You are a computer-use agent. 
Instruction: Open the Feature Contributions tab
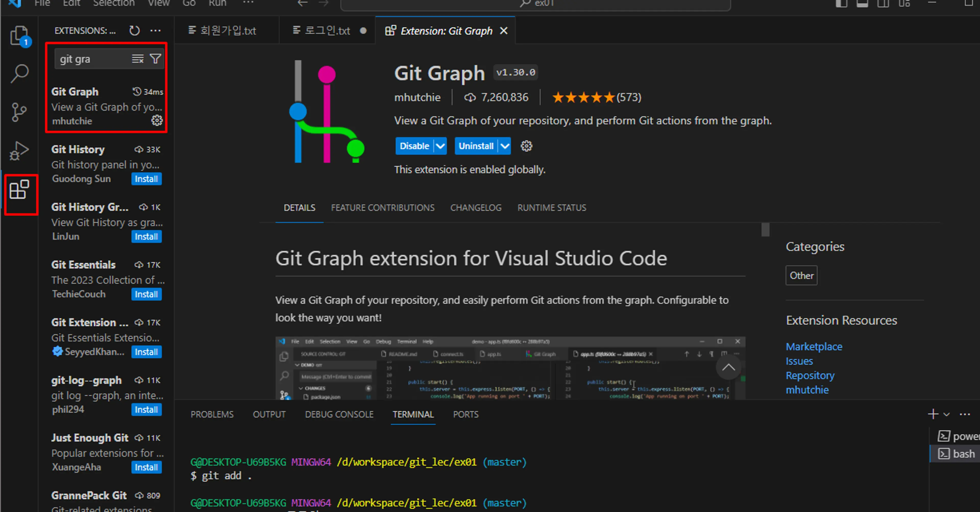[x=382, y=208]
